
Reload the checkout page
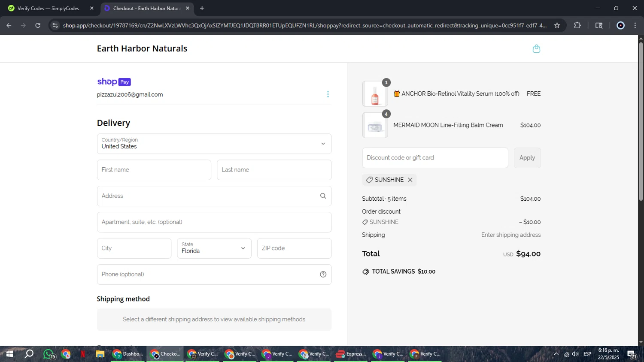pos(38,25)
